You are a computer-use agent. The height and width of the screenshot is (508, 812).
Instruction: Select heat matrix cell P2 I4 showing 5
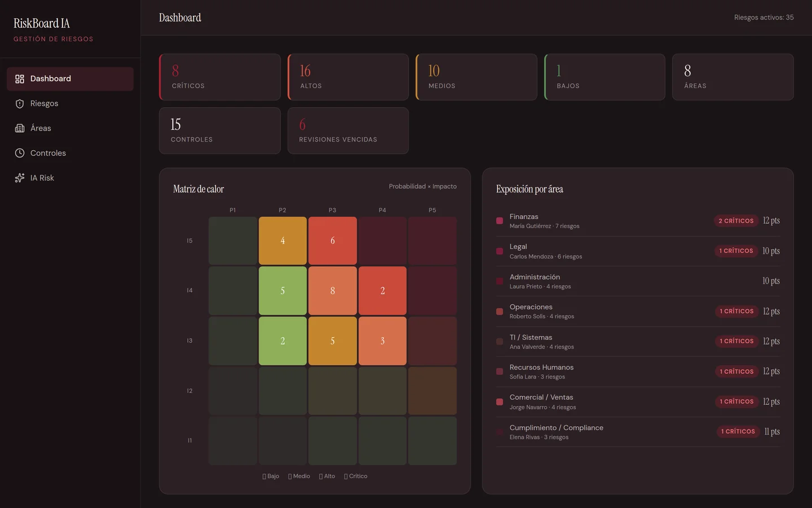click(283, 291)
